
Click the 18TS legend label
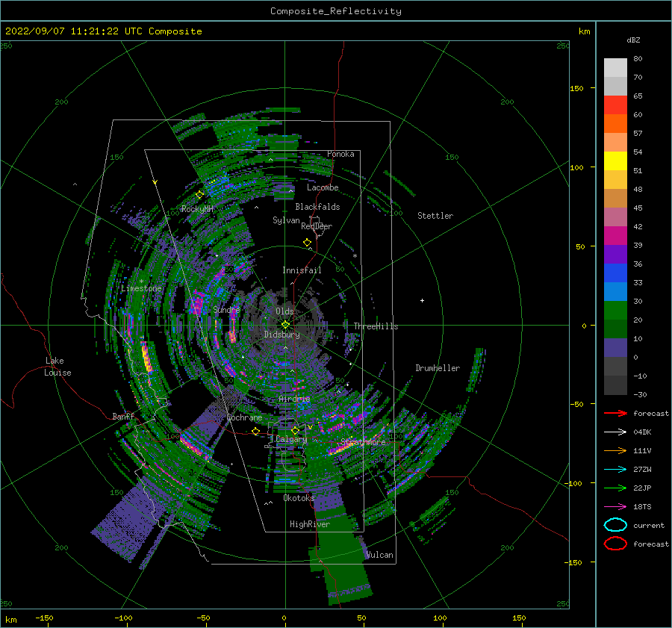click(642, 507)
